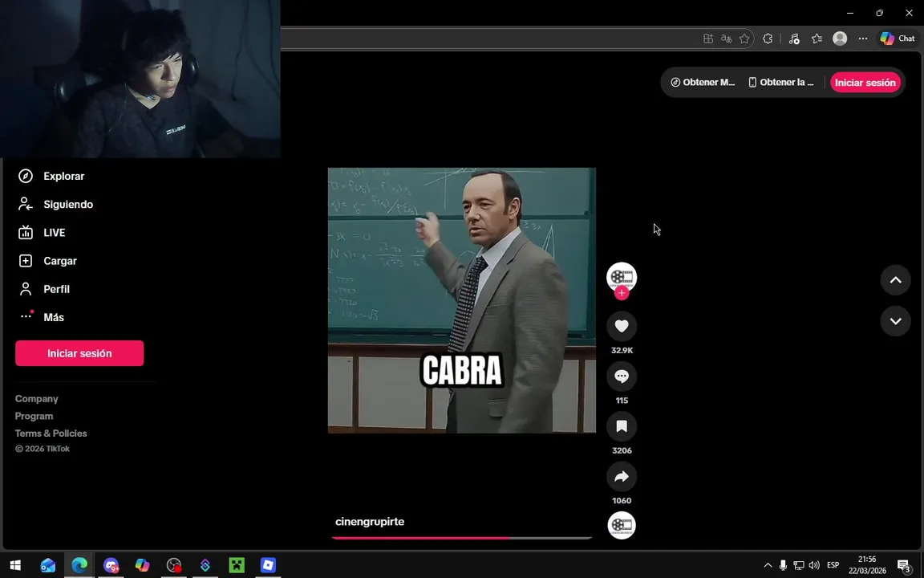Open the creator's profile avatar above the like button
This screenshot has height=578, width=924.
621,277
